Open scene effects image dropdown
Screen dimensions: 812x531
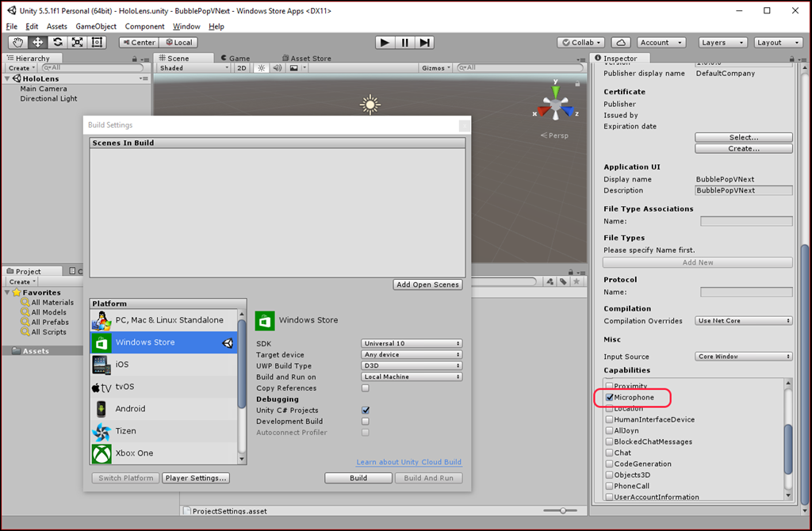(x=298, y=68)
